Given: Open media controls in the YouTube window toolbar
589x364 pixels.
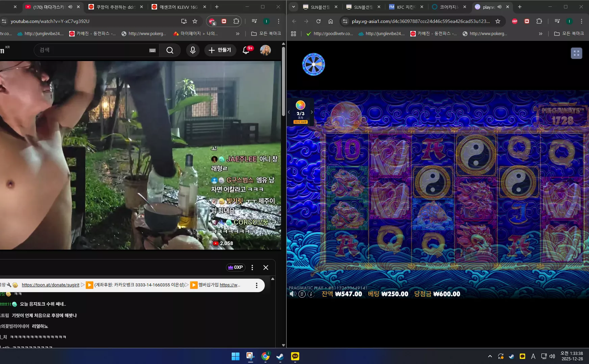Looking at the screenshot, I should point(254,21).
